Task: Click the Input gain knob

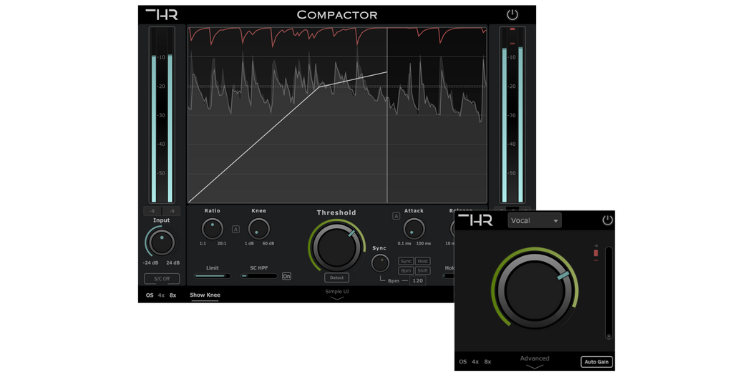Action: (162, 243)
